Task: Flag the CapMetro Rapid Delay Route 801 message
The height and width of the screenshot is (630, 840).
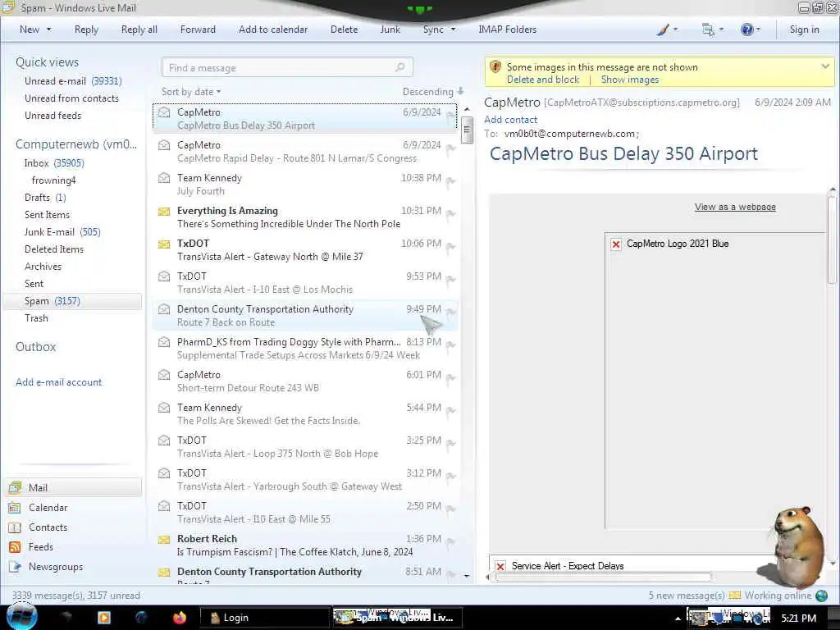Action: click(x=450, y=148)
